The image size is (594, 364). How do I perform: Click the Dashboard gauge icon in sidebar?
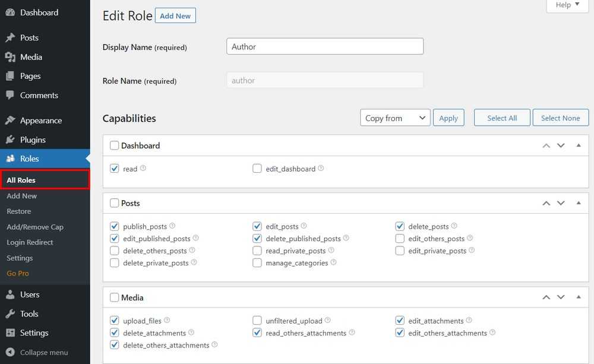10,12
